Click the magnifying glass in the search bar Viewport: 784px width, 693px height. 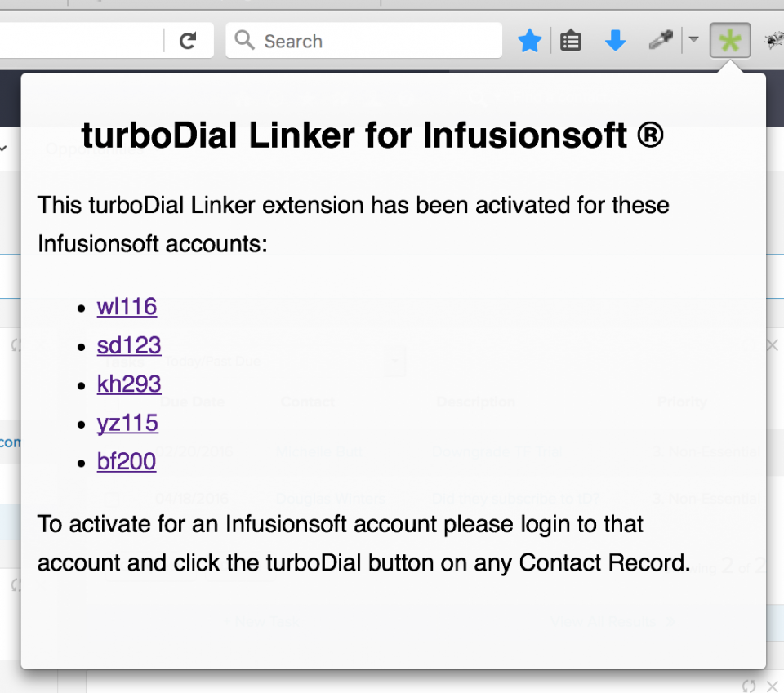[x=244, y=40]
